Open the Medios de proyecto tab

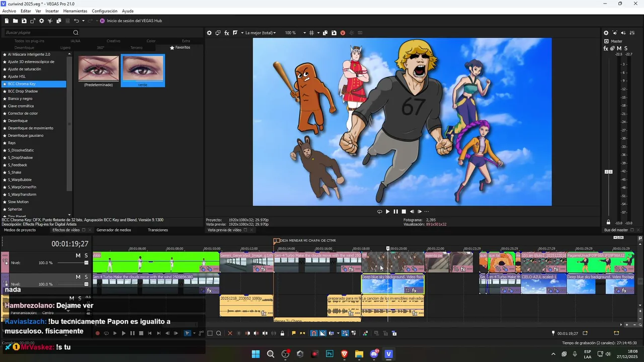pos(20,230)
